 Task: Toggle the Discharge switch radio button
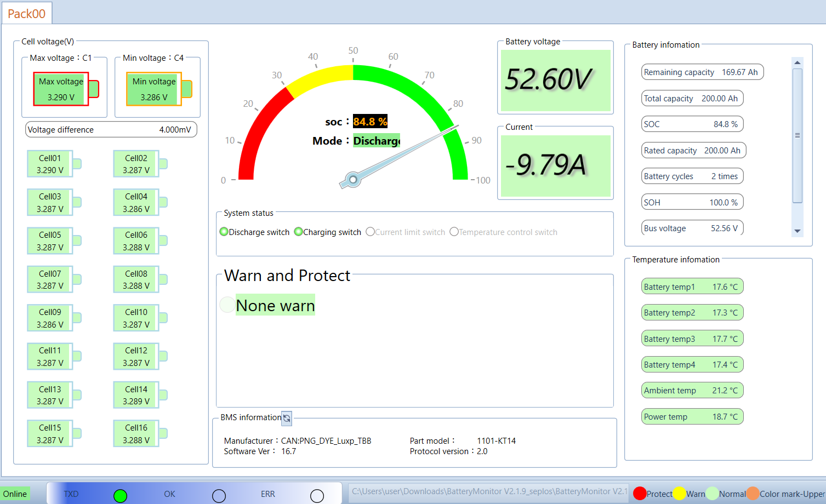point(224,232)
